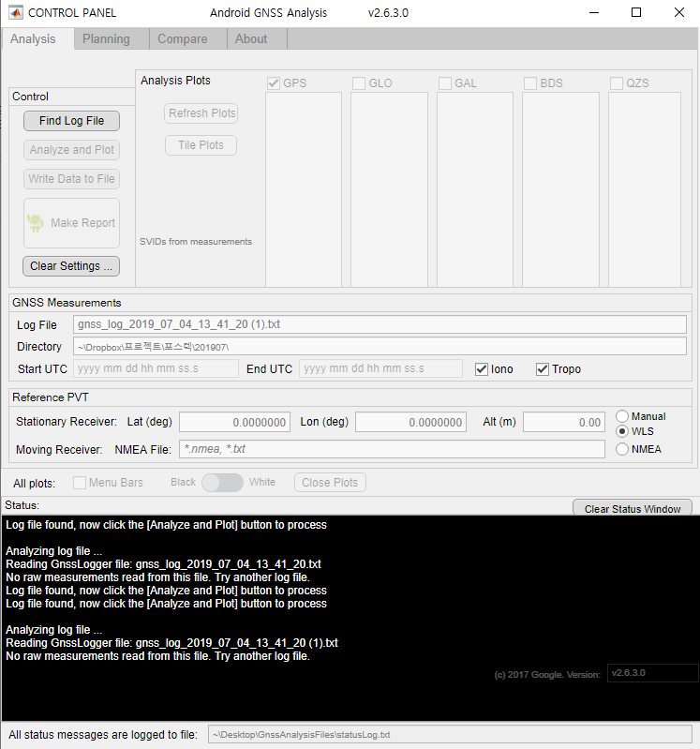Viewport: 700px width, 749px height.
Task: Click the MATLAB icon in the title bar
Action: coord(16,13)
